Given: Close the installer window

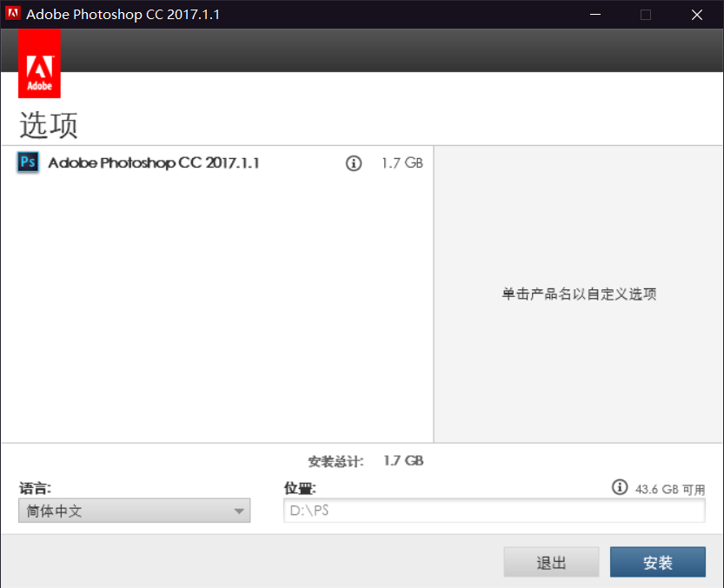Looking at the screenshot, I should coord(697,14).
